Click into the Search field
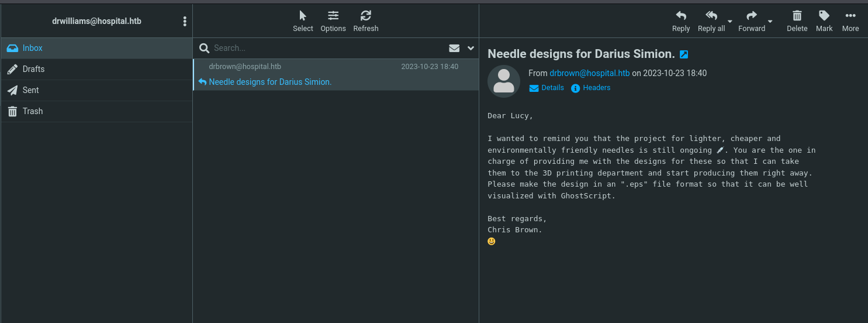Screen dimensions: 868x323 [x=327, y=48]
